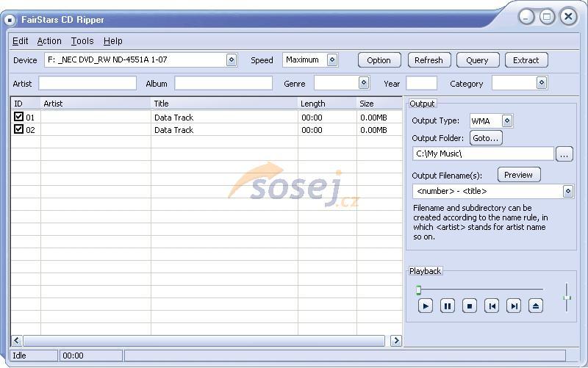Open the Help menu
588x368 pixels.
(113, 41)
